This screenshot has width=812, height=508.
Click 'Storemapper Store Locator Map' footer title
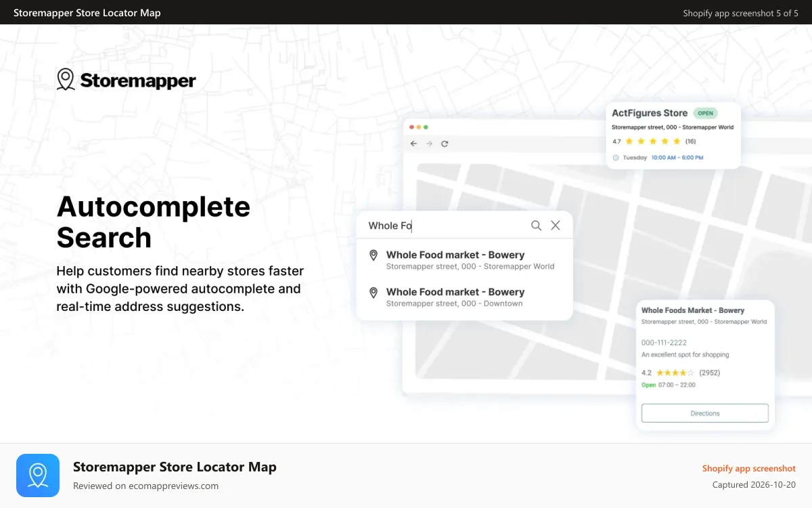[175, 467]
